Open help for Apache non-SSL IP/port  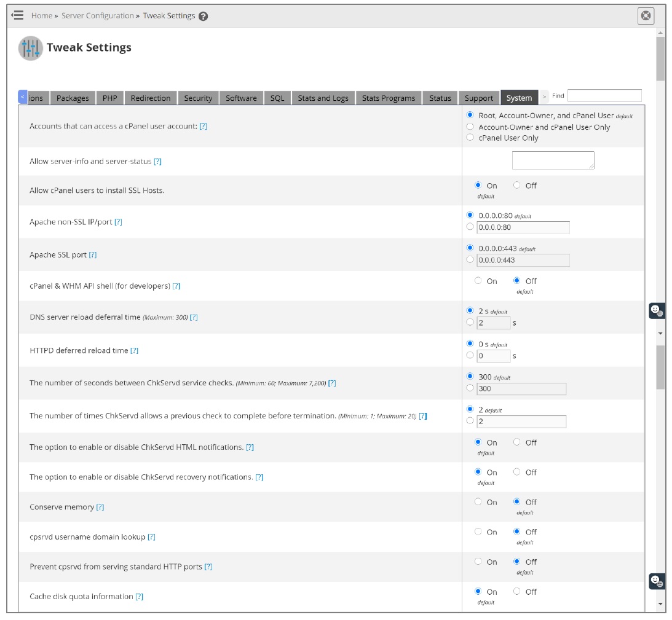(118, 222)
